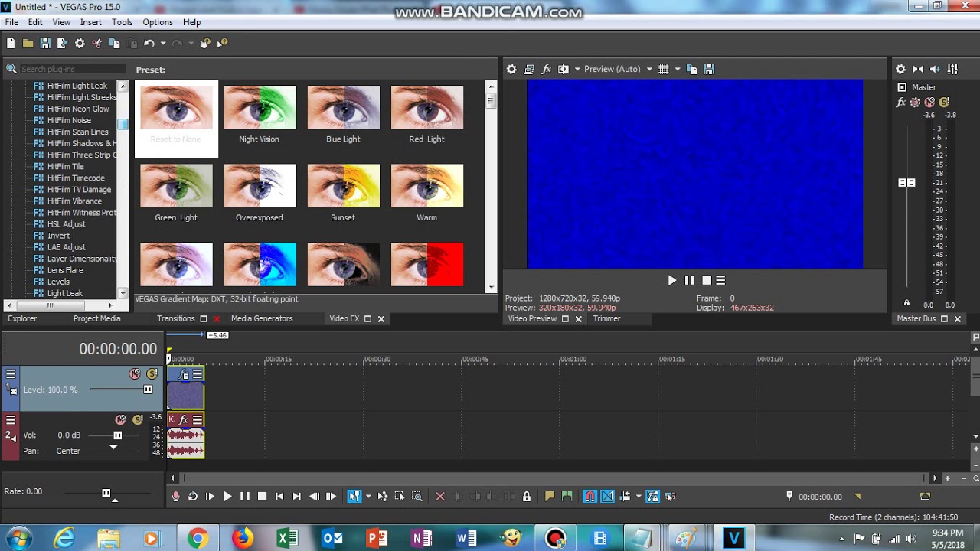Image resolution: width=980 pixels, height=551 pixels.
Task: Switch to the Explorer tab
Action: 22,318
